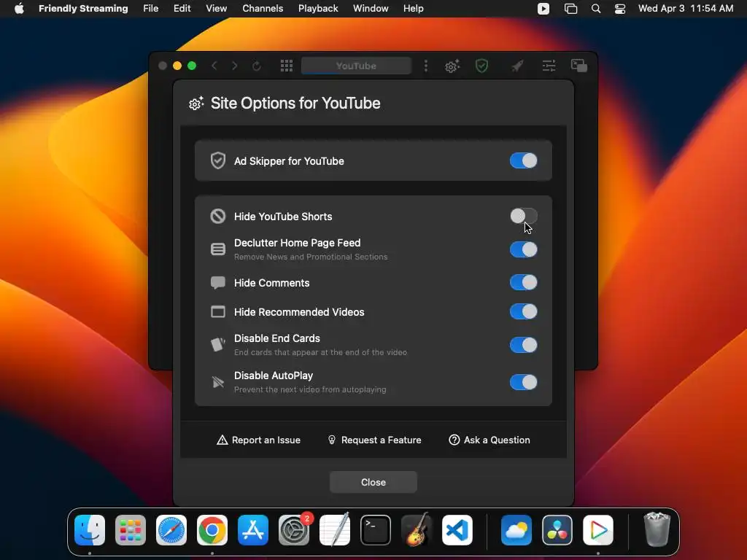Click the window icon beside Hide Recommended Videos
The width and height of the screenshot is (747, 560).
point(217,312)
